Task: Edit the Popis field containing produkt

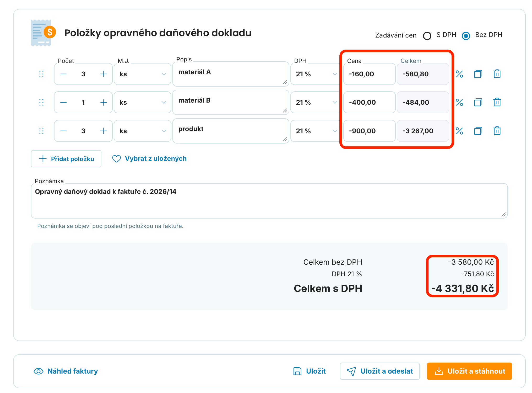Action: click(x=231, y=131)
